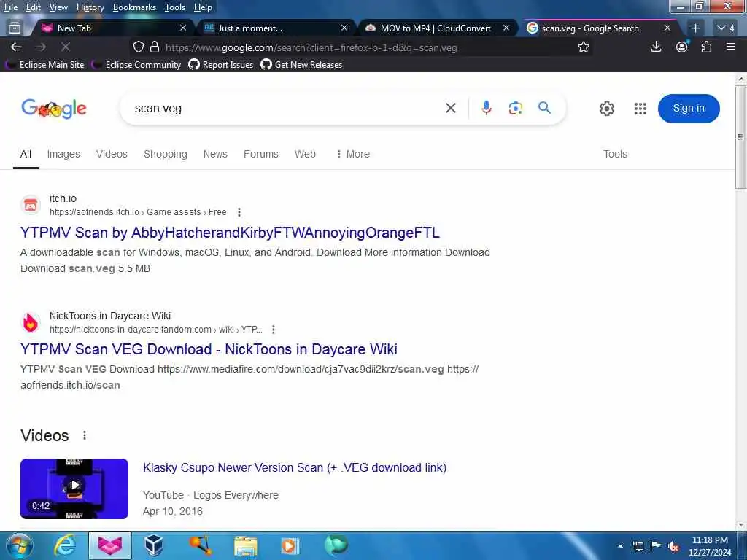
Task: Clear the Google search box
Action: tap(451, 108)
